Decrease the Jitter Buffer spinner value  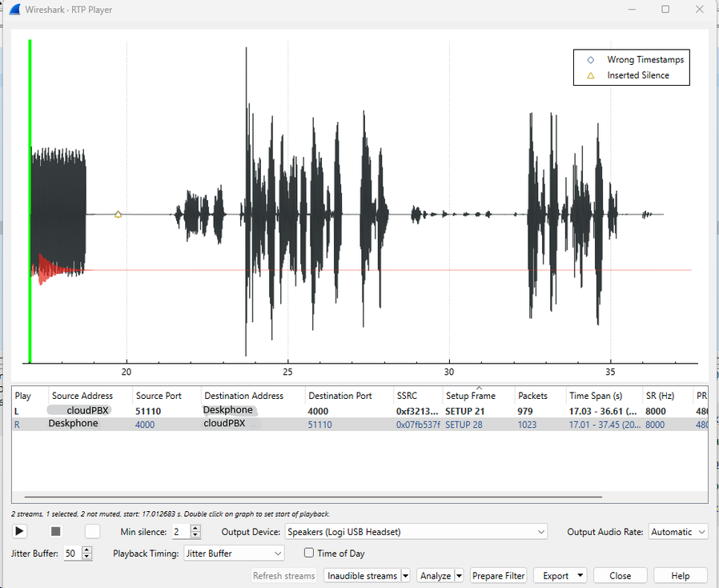[87, 557]
